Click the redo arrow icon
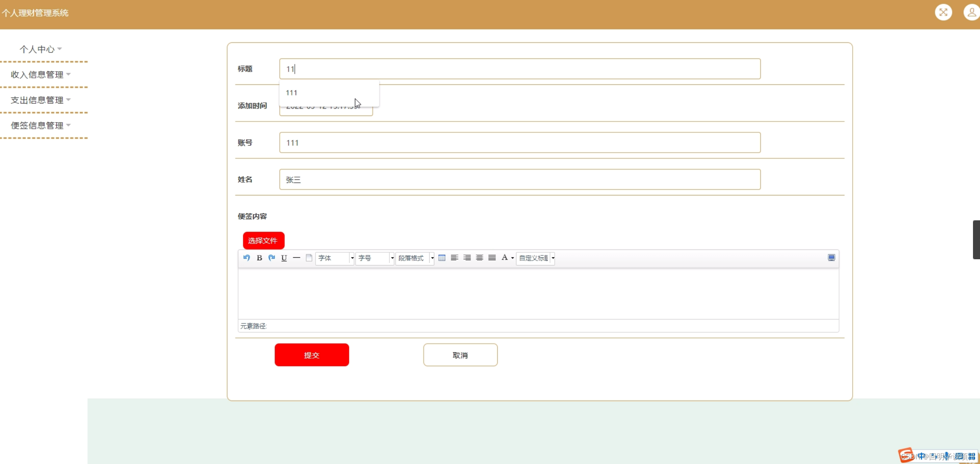 point(272,258)
